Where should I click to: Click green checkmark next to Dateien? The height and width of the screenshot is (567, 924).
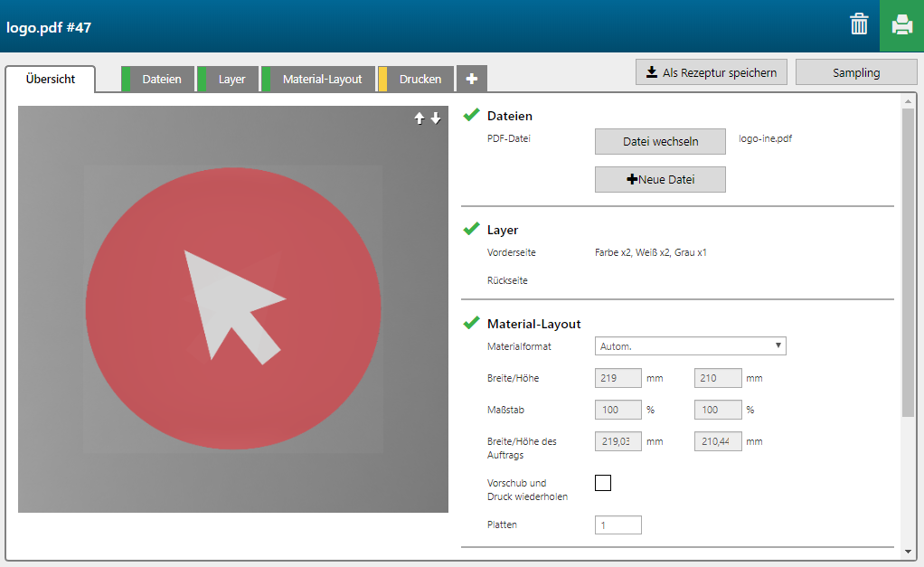(x=471, y=115)
